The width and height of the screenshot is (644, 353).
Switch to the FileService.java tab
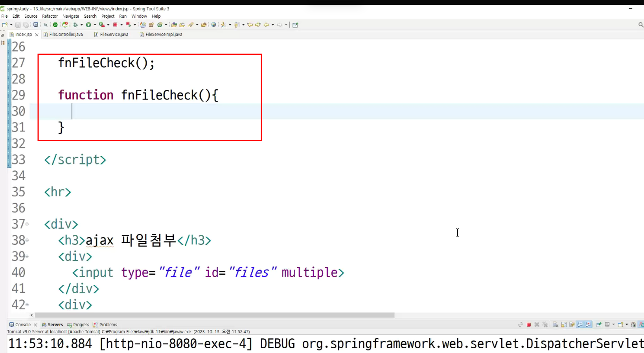point(112,35)
